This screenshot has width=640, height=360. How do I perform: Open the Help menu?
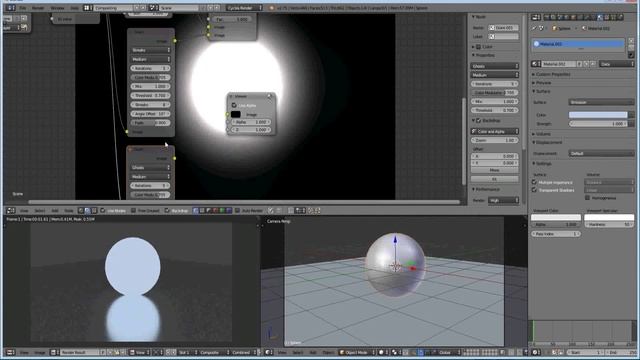click(x=75, y=8)
